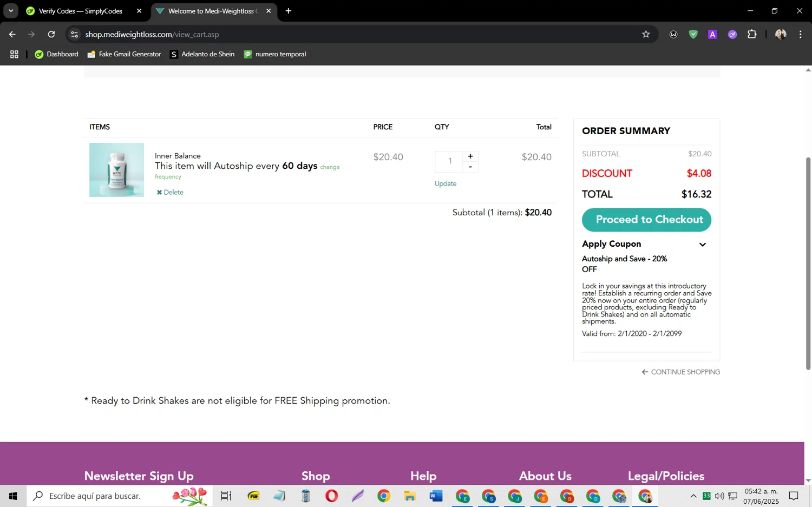The height and width of the screenshot is (507, 812).
Task: Increase quantity with the plus button
Action: (x=470, y=156)
